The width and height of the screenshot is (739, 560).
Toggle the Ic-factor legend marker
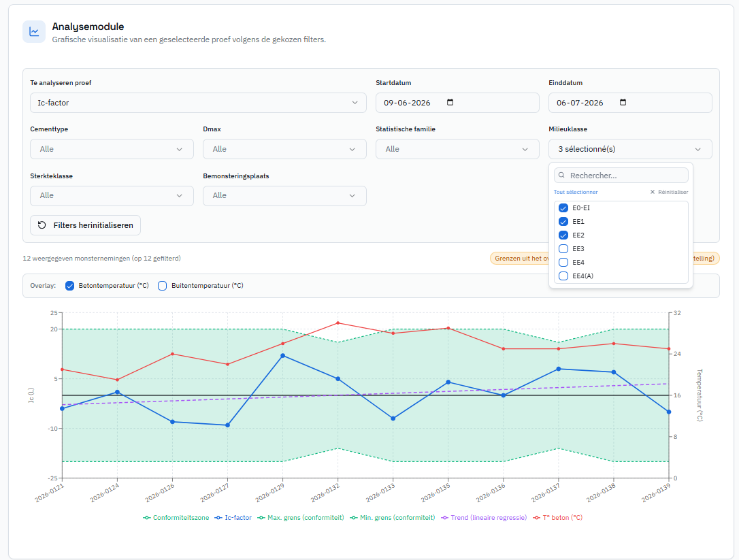(218, 518)
